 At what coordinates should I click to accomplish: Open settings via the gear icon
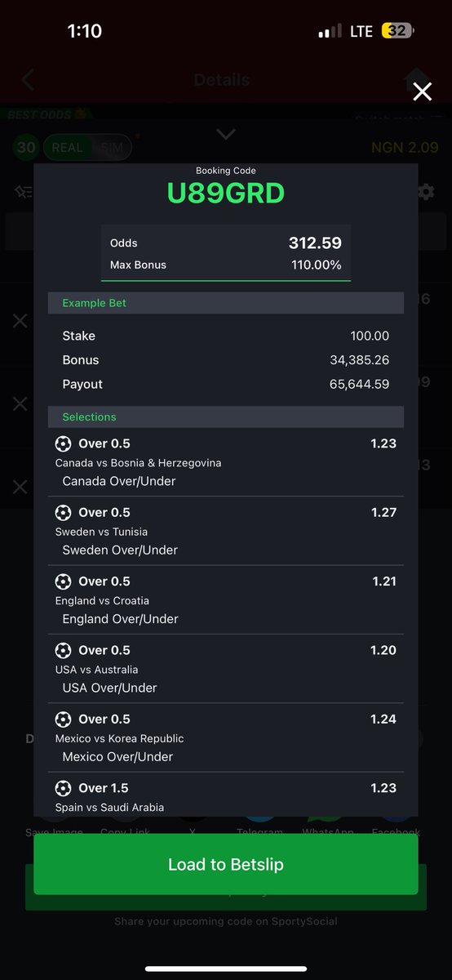coord(425,192)
